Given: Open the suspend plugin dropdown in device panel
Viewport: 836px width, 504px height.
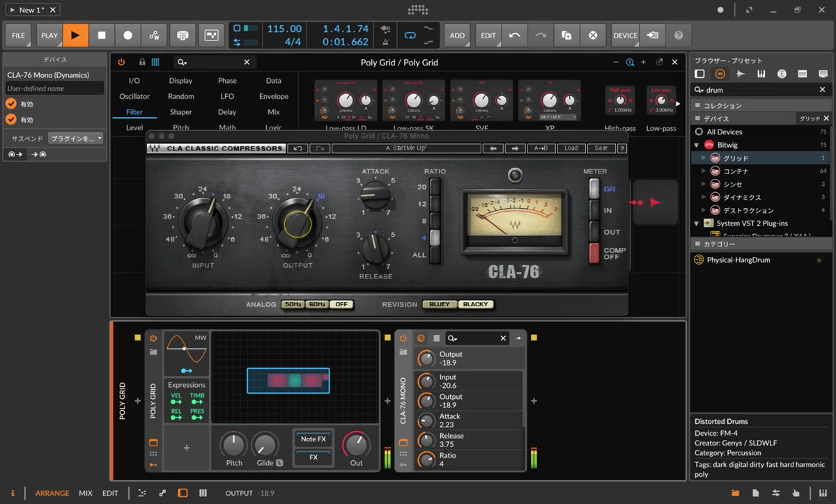Looking at the screenshot, I should [x=75, y=139].
